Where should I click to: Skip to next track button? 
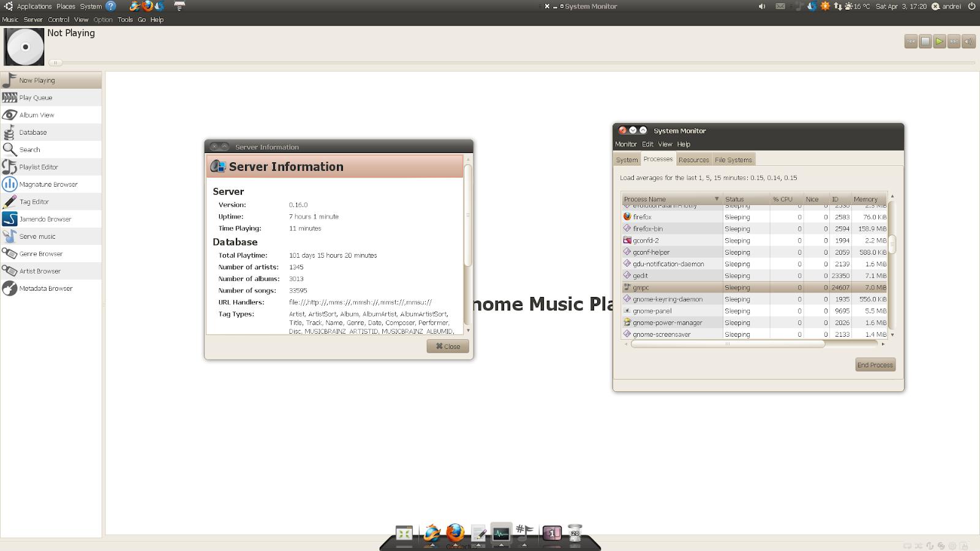click(x=954, y=42)
